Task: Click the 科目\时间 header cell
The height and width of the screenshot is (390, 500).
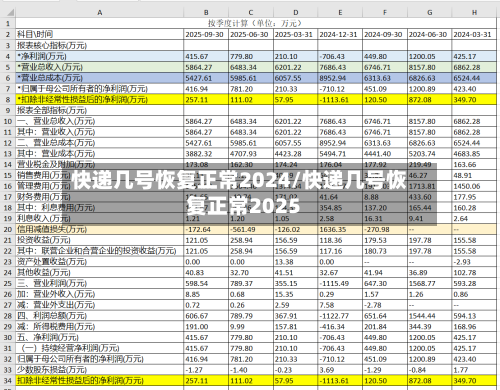Action: (x=99, y=34)
